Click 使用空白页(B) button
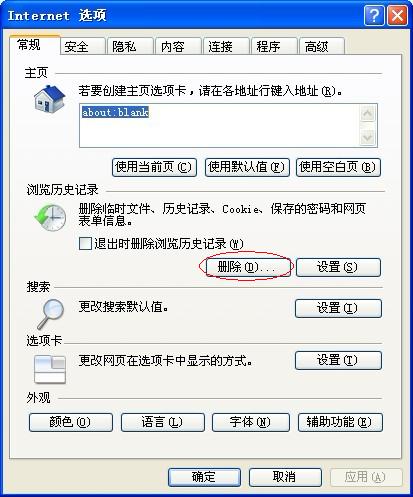 click(x=338, y=167)
